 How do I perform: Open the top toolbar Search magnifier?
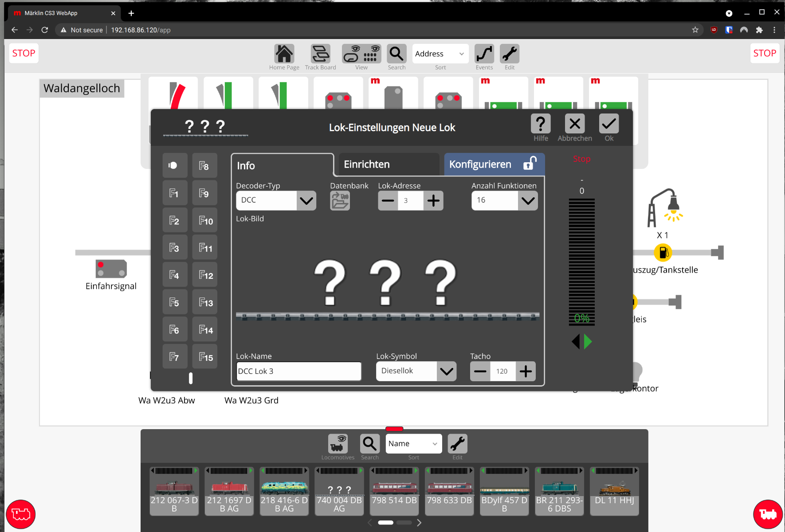(396, 54)
